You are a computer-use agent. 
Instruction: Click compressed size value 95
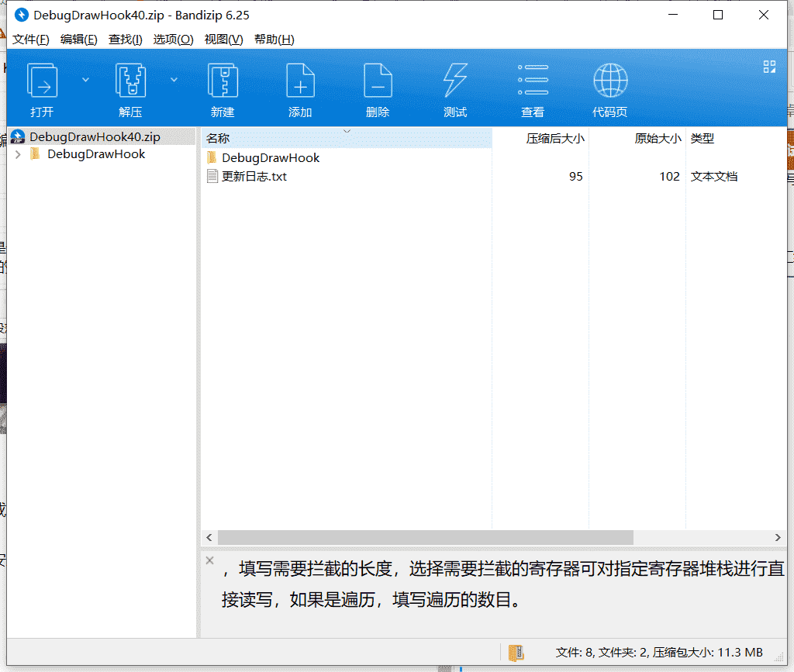click(x=576, y=177)
